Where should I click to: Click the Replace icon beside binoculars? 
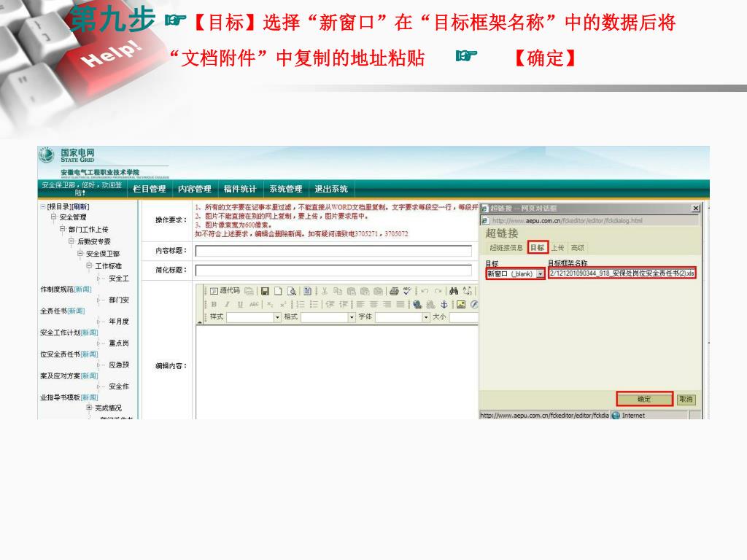[x=468, y=291]
